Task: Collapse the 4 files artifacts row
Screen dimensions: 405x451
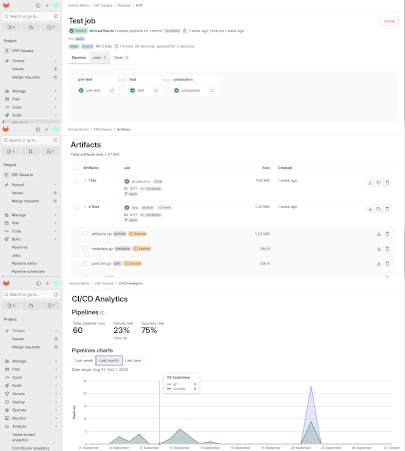Action: click(85, 207)
